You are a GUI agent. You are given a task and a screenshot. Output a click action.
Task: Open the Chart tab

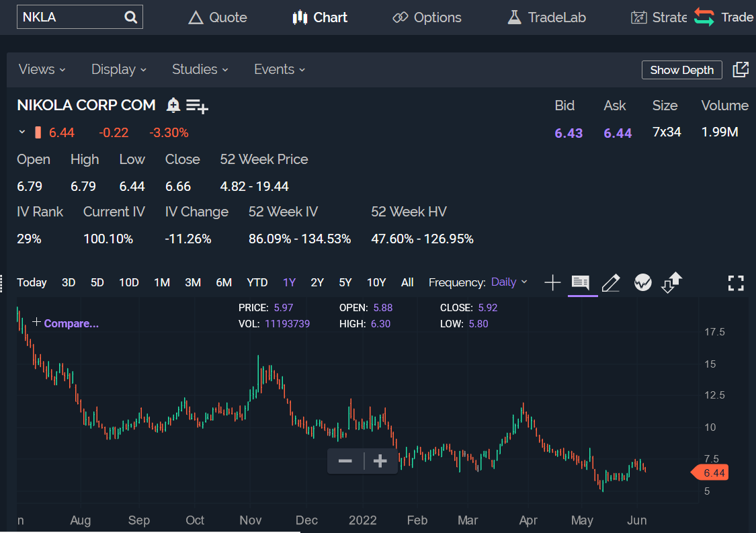click(x=320, y=18)
